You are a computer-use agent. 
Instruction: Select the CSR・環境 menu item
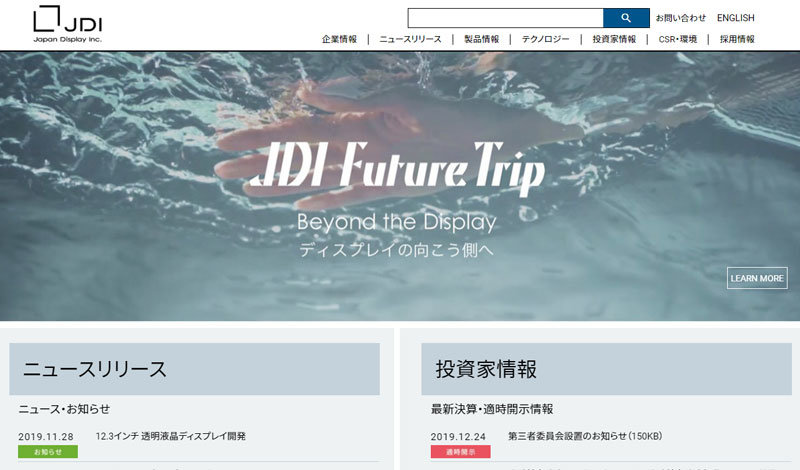tap(678, 39)
